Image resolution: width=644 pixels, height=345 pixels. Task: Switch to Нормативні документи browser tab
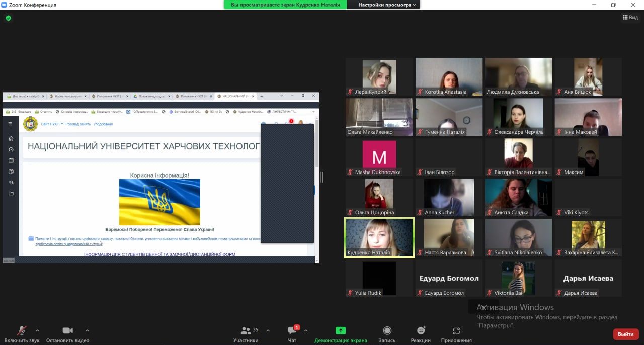point(68,96)
